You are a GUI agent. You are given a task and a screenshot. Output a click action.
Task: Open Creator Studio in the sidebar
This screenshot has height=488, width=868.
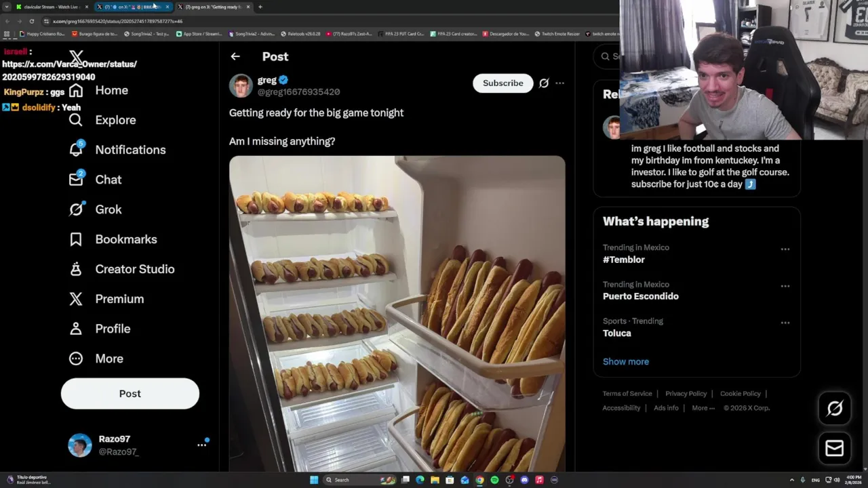point(121,269)
